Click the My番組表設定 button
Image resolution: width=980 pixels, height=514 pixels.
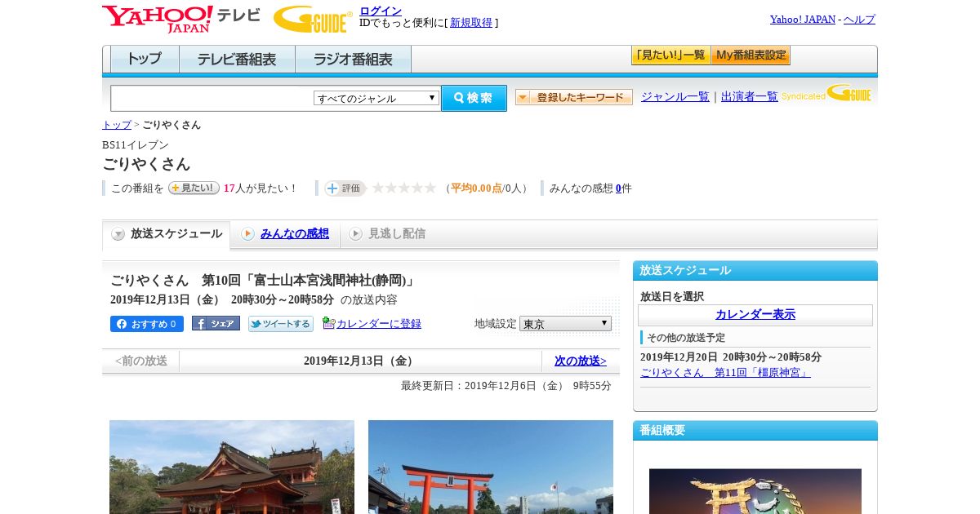[x=751, y=55]
